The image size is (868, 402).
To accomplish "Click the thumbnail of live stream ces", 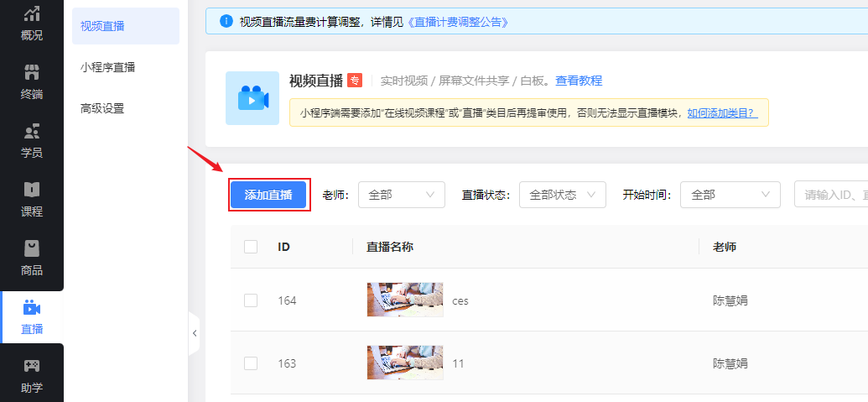I will tap(405, 300).
